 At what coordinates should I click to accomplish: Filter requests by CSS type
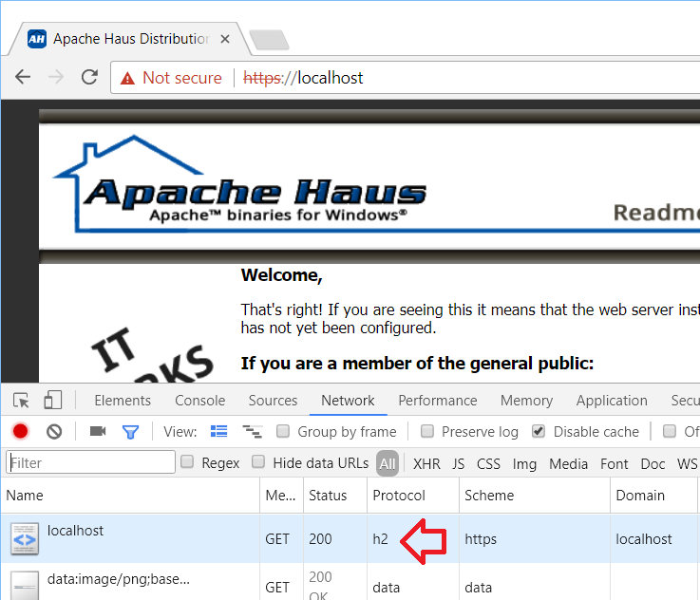pyautogui.click(x=488, y=463)
